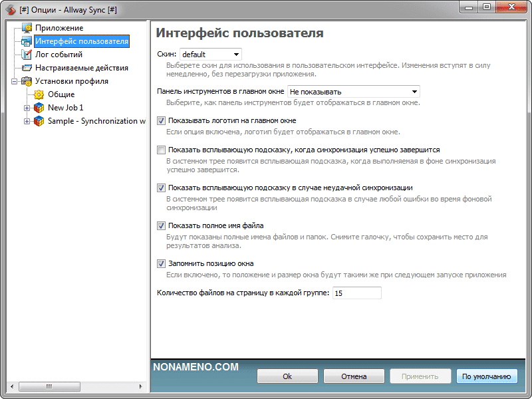
Task: Click the Приложение tree icon
Action: click(27, 28)
